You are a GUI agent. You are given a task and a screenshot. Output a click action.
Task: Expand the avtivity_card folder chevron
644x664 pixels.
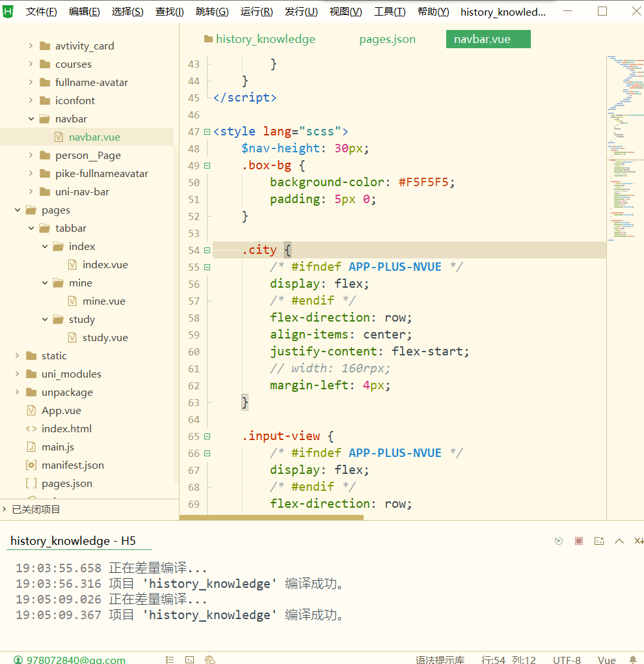point(31,46)
